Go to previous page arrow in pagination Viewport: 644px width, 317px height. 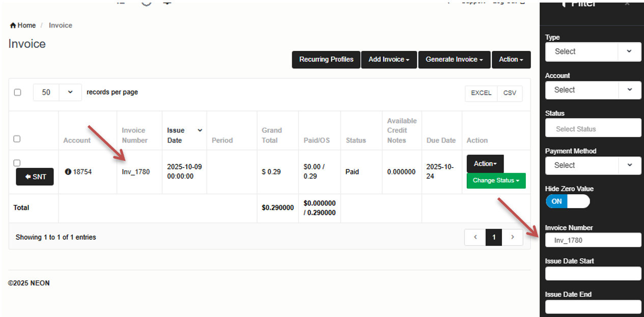(475, 237)
